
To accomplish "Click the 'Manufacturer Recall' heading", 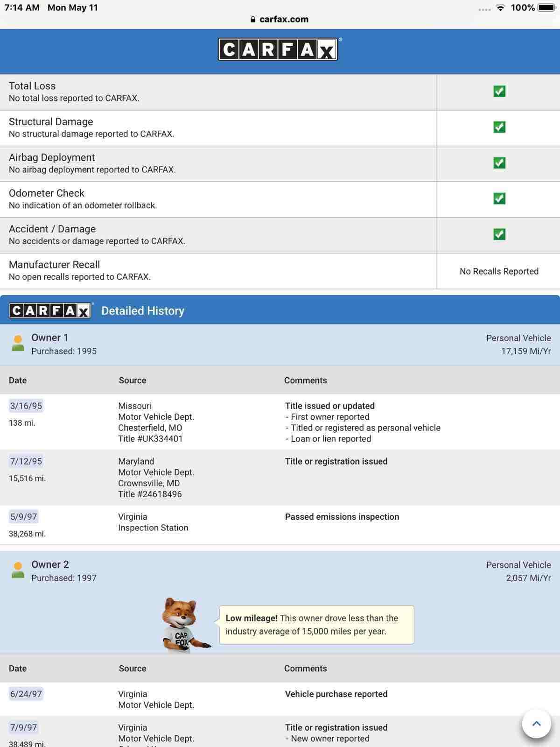I will pyautogui.click(x=54, y=264).
